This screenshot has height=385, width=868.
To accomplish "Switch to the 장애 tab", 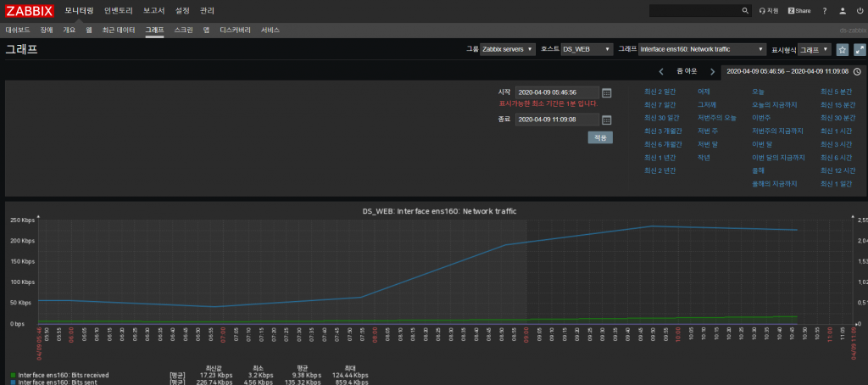I will coord(47,30).
